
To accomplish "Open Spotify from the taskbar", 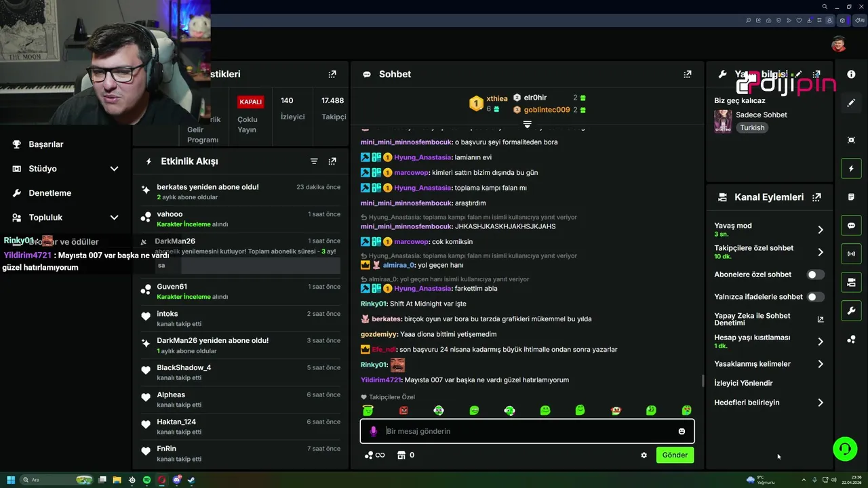I will [146, 480].
